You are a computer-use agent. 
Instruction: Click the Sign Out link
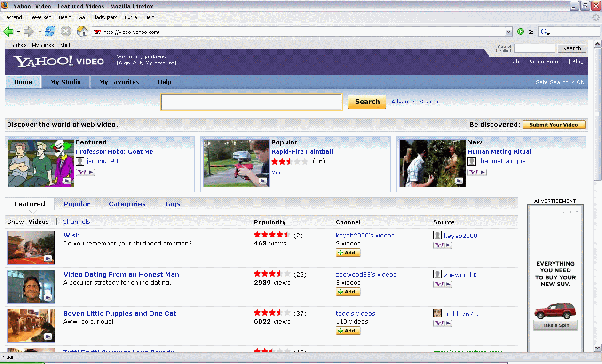[x=130, y=63]
